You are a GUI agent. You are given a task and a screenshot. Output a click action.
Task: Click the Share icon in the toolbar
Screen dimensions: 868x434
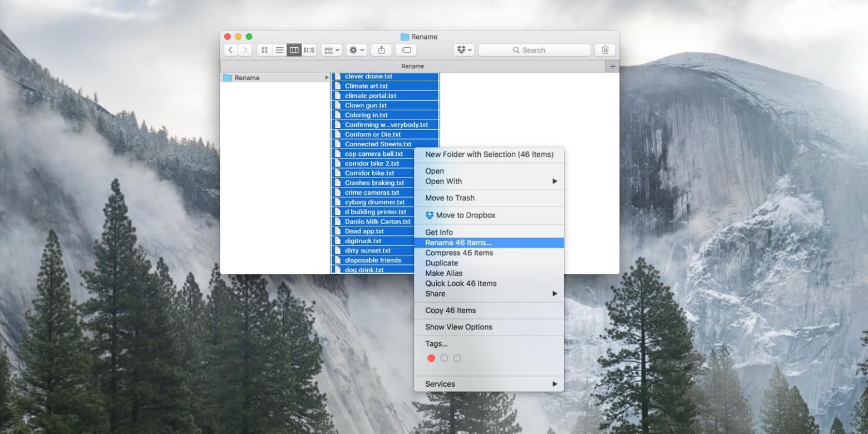pos(381,50)
